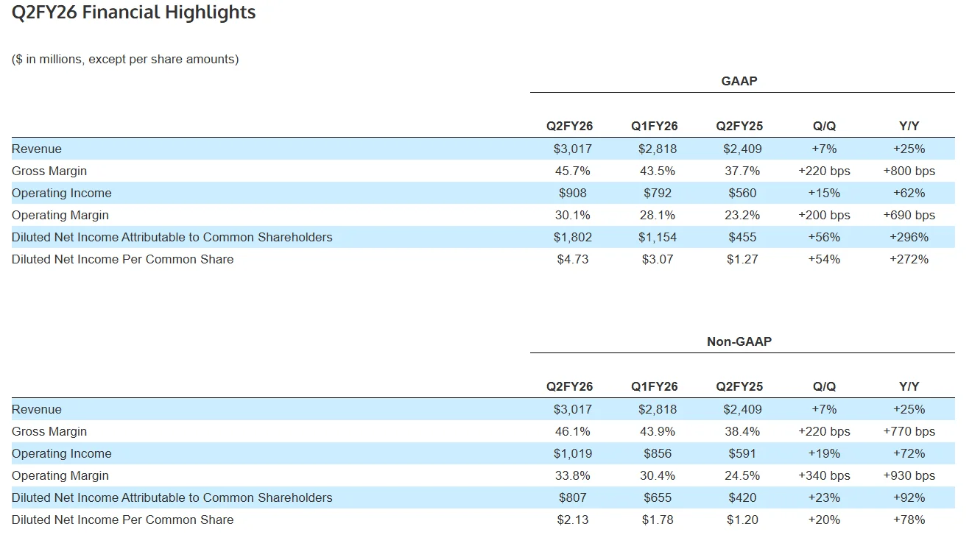
Task: Select the +930 bps Y/Y cell
Action: 909,475
